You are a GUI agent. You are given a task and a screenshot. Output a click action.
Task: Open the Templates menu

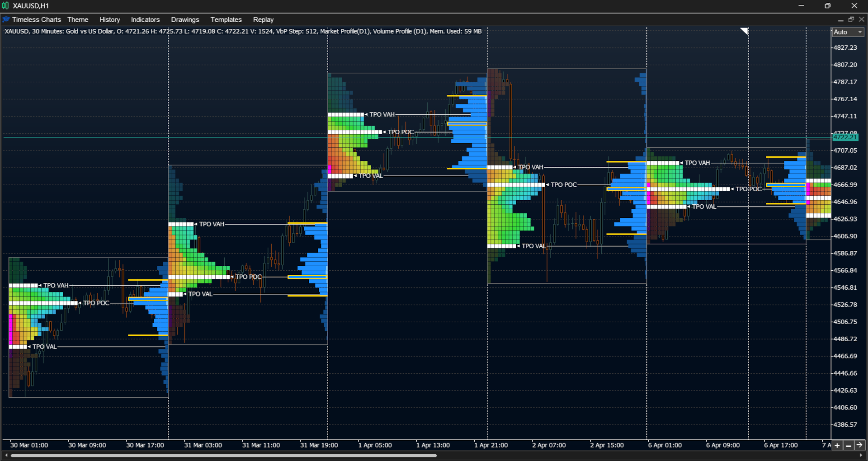226,20
